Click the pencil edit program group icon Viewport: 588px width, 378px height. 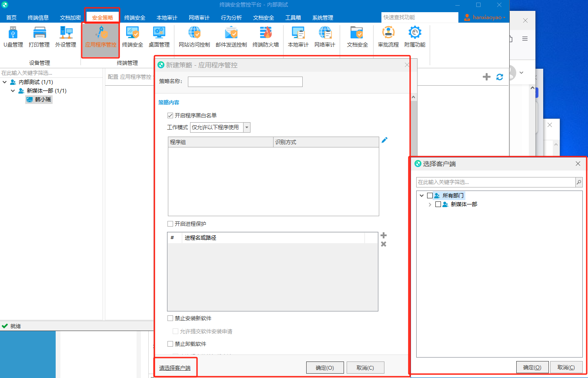coord(384,140)
